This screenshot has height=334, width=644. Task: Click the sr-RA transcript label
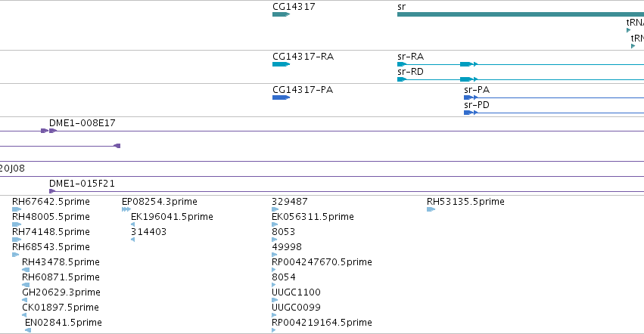click(410, 57)
